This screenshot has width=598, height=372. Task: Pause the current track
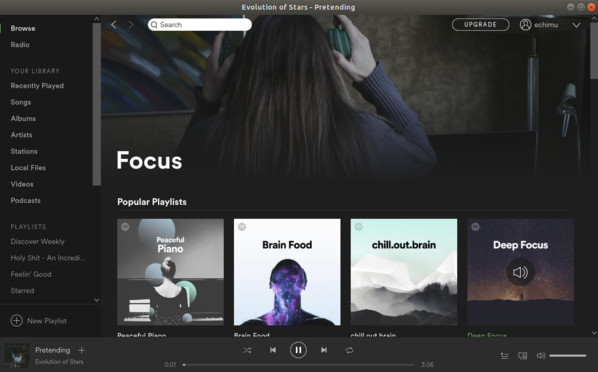click(x=298, y=350)
